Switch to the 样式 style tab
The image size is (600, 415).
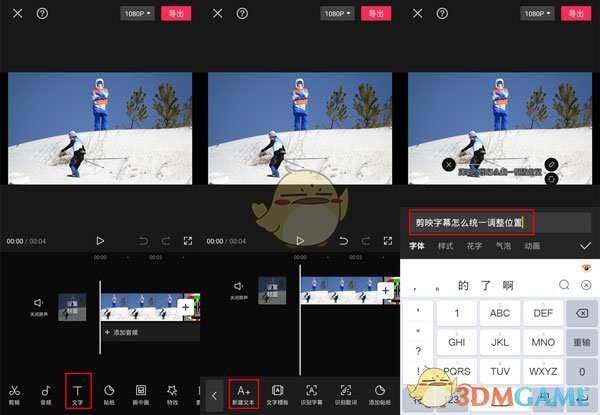(x=445, y=245)
